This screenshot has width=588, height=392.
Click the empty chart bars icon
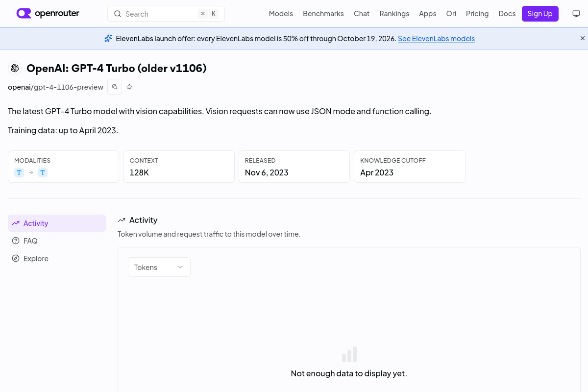pyautogui.click(x=349, y=354)
